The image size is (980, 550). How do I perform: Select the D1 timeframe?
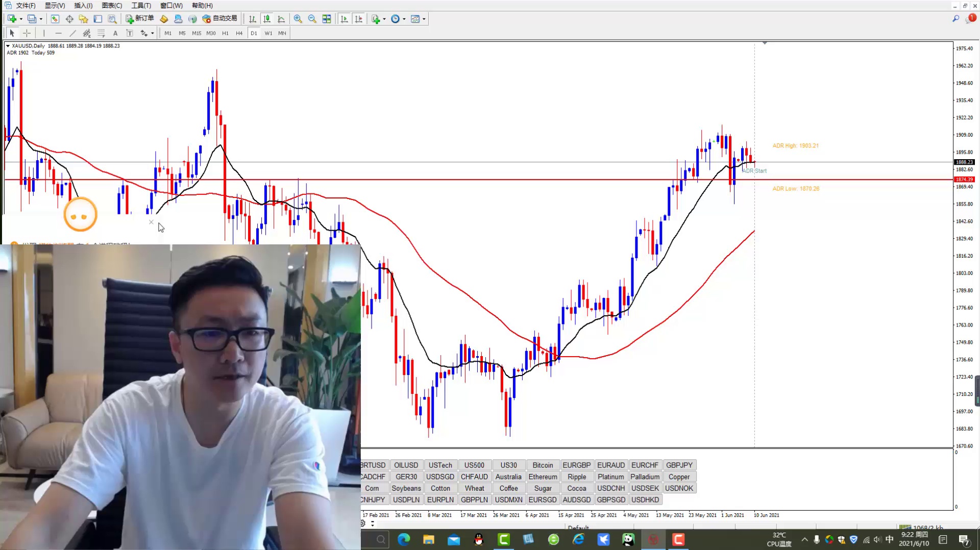(254, 33)
